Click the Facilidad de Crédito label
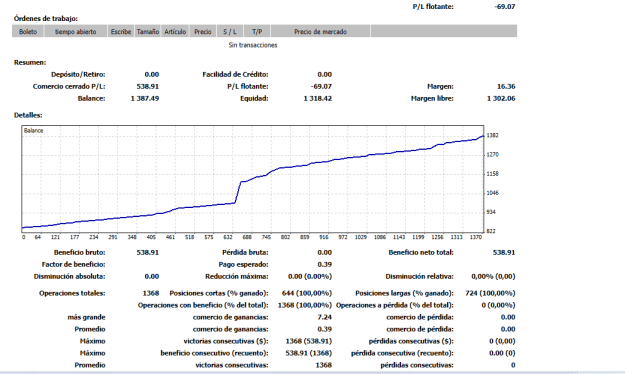 tap(235, 74)
